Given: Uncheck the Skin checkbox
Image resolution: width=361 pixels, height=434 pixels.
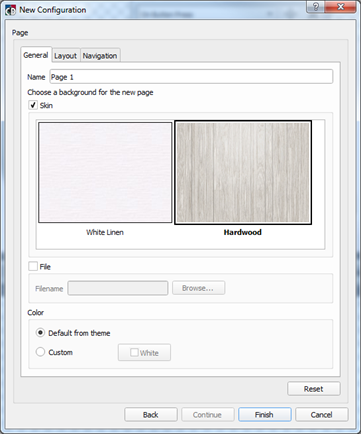Looking at the screenshot, I should click(x=33, y=105).
